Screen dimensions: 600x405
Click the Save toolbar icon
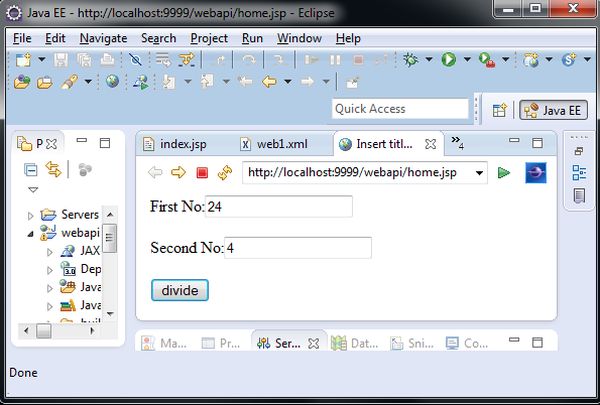(60, 60)
